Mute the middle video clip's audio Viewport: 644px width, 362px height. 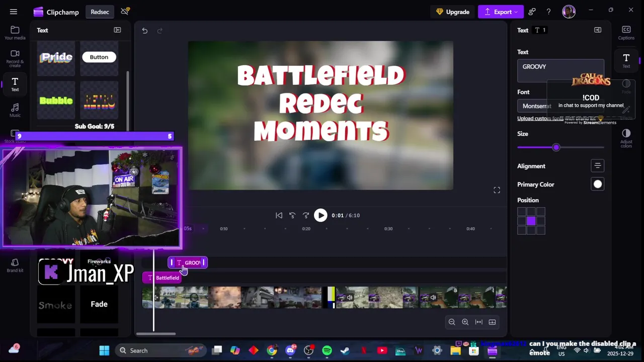pos(350,297)
